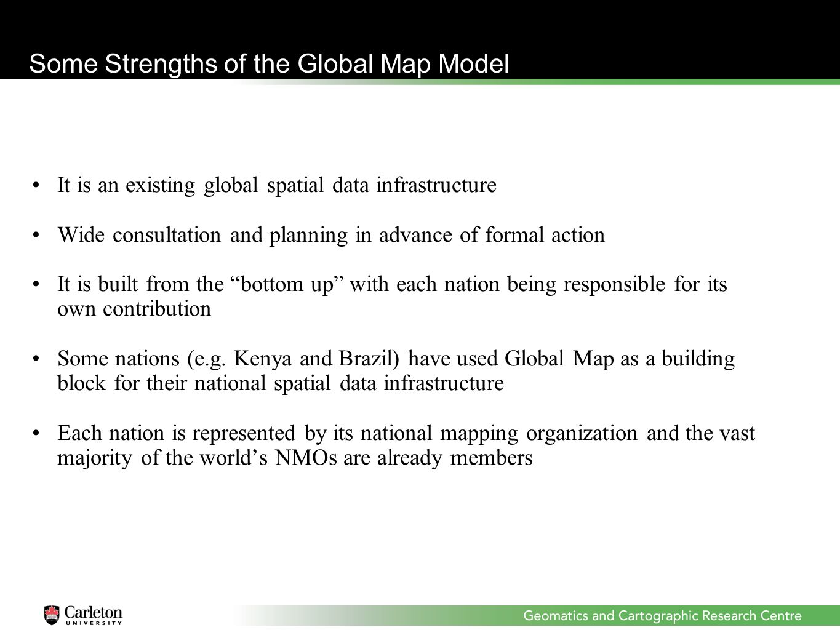
Task: Click the line starting 'Each nation is represented by'
Action: click(x=406, y=433)
